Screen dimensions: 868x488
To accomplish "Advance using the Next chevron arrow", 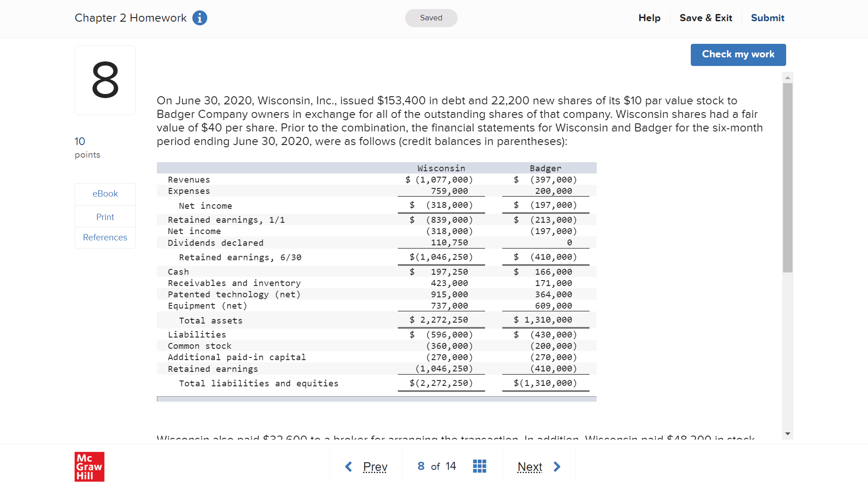I will (557, 466).
